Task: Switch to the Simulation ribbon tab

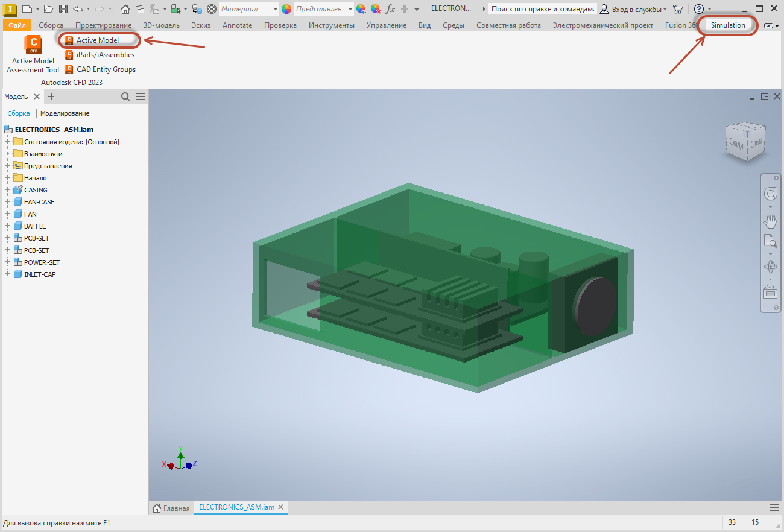Action: 728,25
